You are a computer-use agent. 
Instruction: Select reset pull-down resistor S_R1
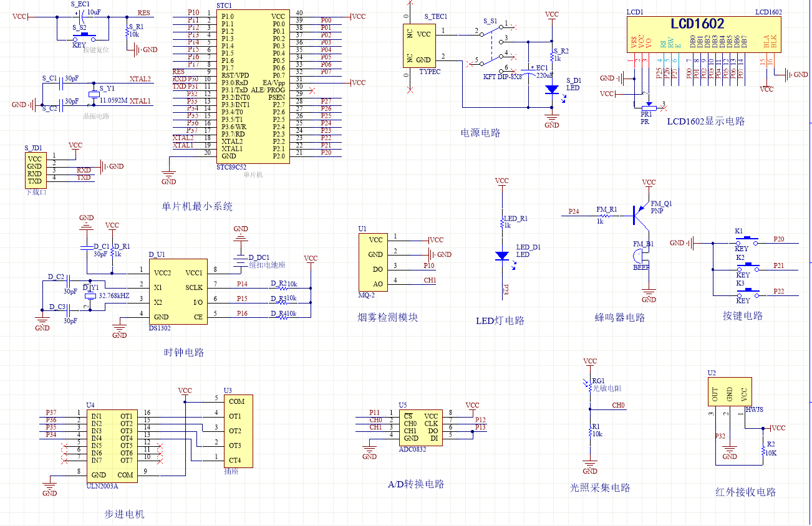point(127,32)
